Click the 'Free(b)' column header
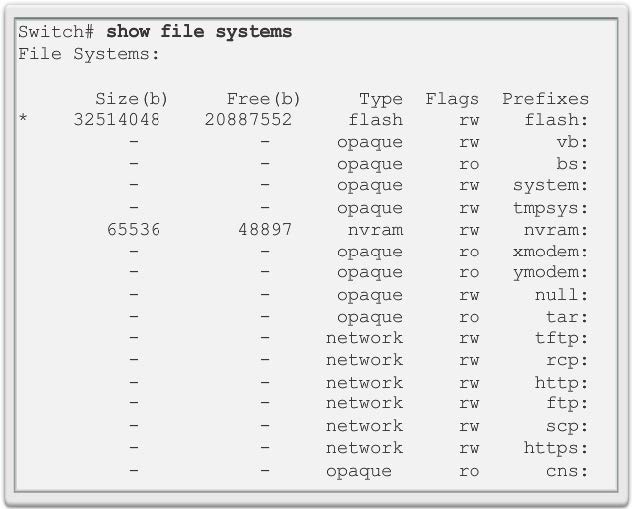 click(263, 99)
